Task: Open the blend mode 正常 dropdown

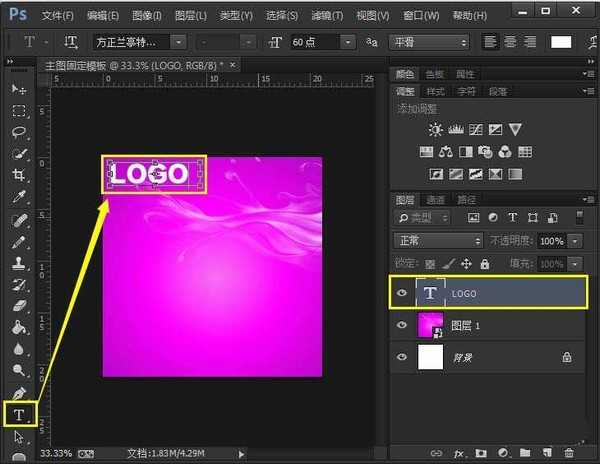Action: 439,241
